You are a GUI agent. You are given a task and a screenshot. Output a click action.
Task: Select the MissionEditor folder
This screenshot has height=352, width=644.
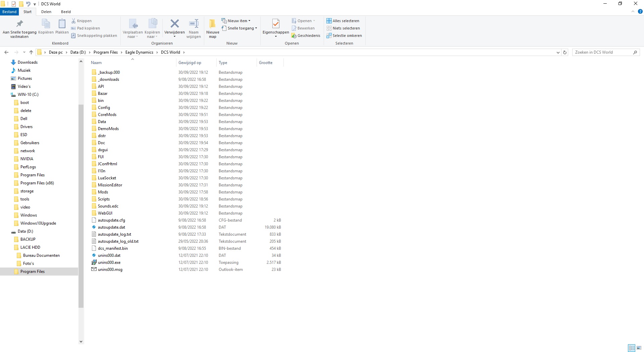coord(110,185)
